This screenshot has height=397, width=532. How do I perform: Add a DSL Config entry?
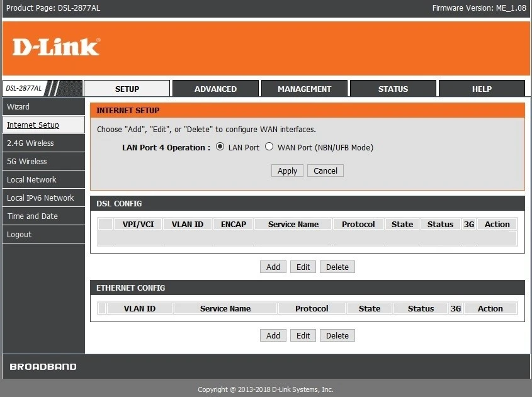[x=273, y=267]
